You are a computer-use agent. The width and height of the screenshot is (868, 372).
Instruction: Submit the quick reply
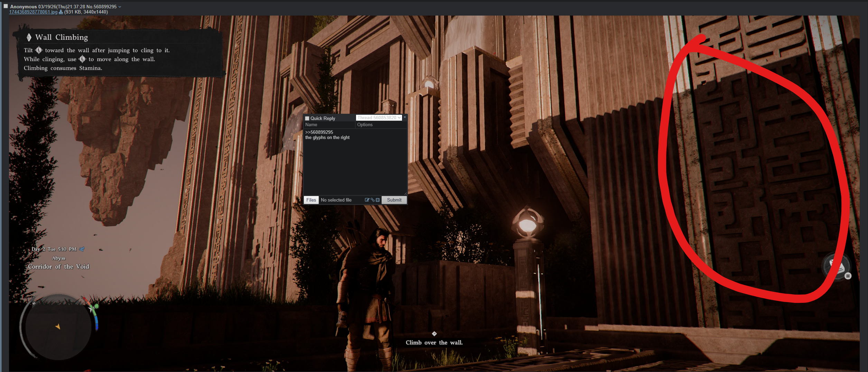pyautogui.click(x=394, y=200)
